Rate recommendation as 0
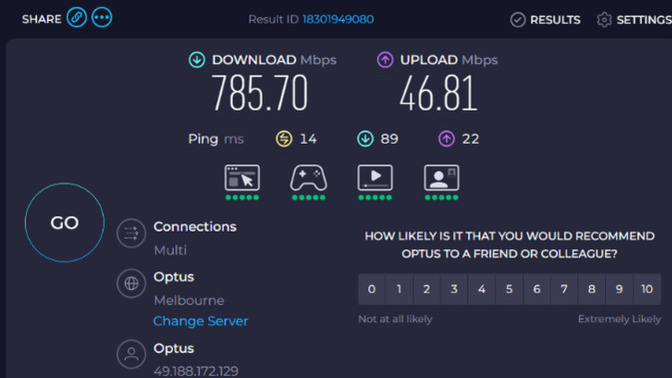 click(372, 289)
